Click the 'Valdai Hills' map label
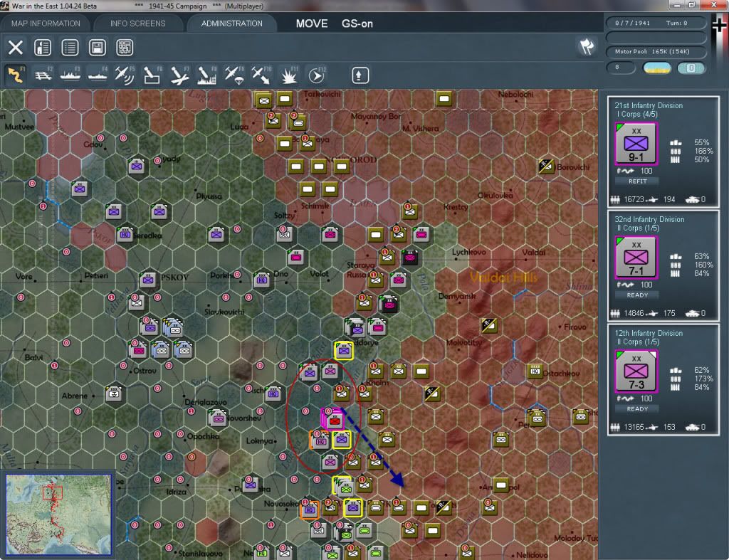This screenshot has width=729, height=560. coord(503,278)
